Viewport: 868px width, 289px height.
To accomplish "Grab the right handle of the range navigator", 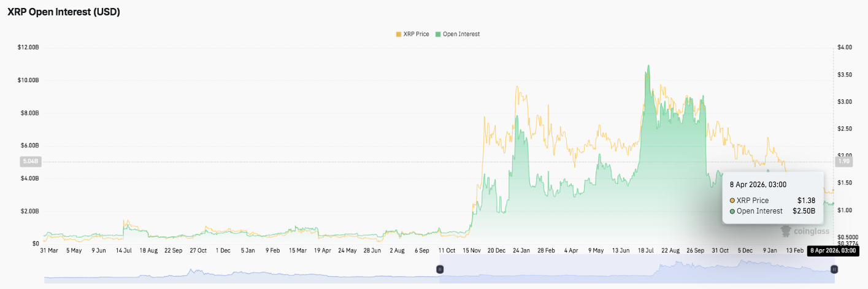I will (x=834, y=269).
